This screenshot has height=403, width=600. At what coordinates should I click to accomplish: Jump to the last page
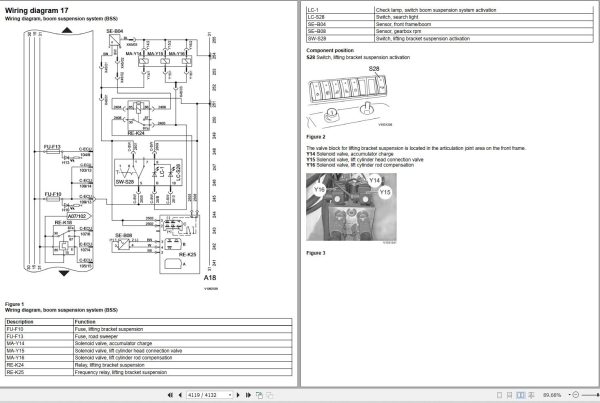pyautogui.click(x=248, y=395)
